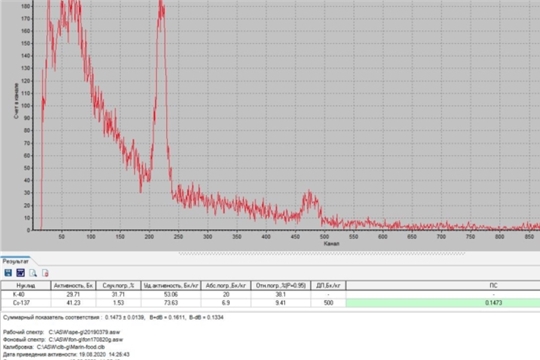Click the Дата приведения активности line

click(x=66, y=354)
